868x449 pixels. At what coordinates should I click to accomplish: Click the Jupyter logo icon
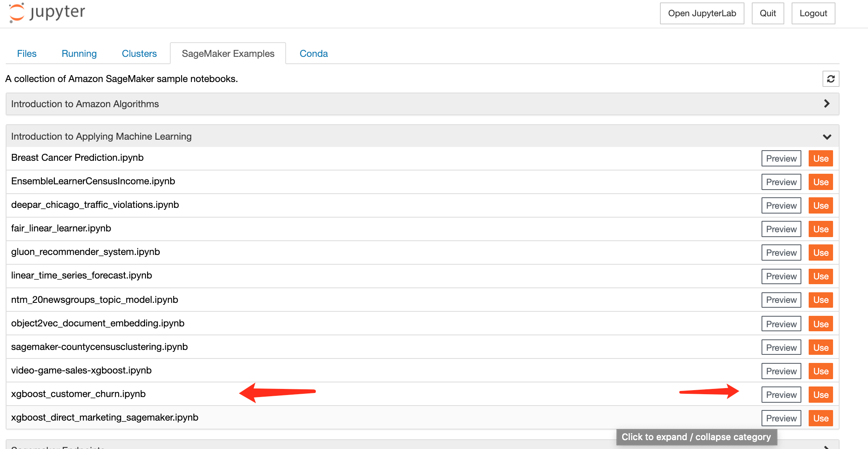(x=17, y=12)
